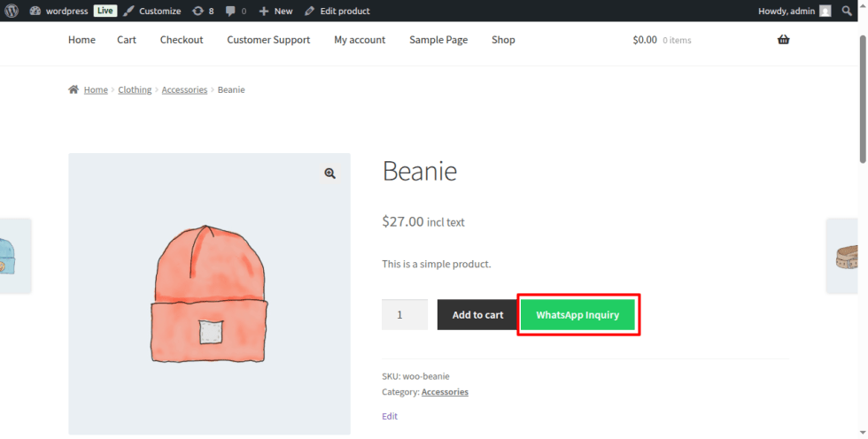This screenshot has height=439, width=868.
Task: Go to the Customer Support menu item
Action: pos(268,40)
